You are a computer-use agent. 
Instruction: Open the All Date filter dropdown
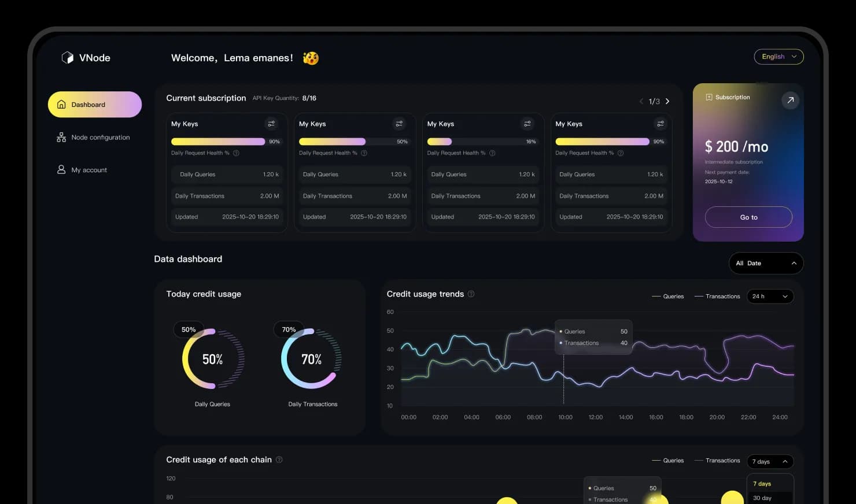(x=765, y=263)
